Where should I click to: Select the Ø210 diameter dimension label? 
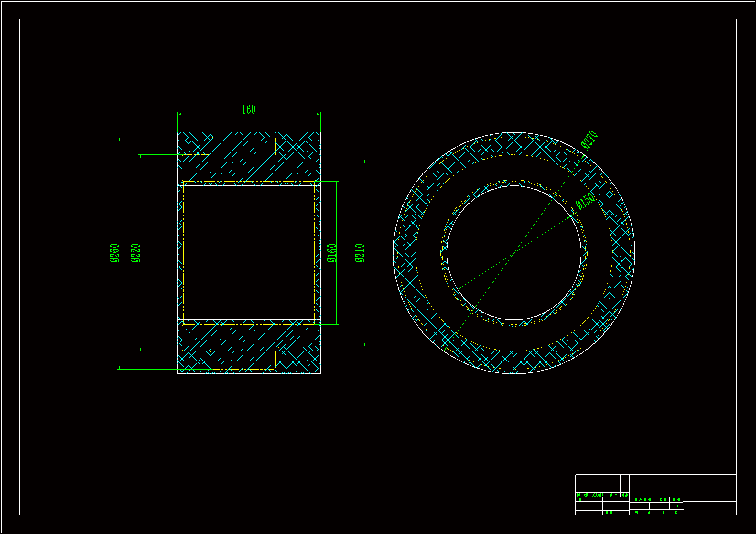(x=359, y=253)
